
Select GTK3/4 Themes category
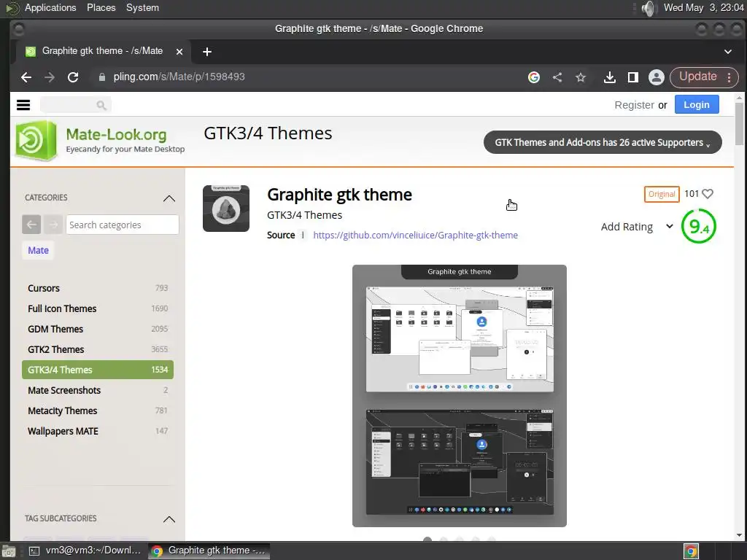point(98,370)
